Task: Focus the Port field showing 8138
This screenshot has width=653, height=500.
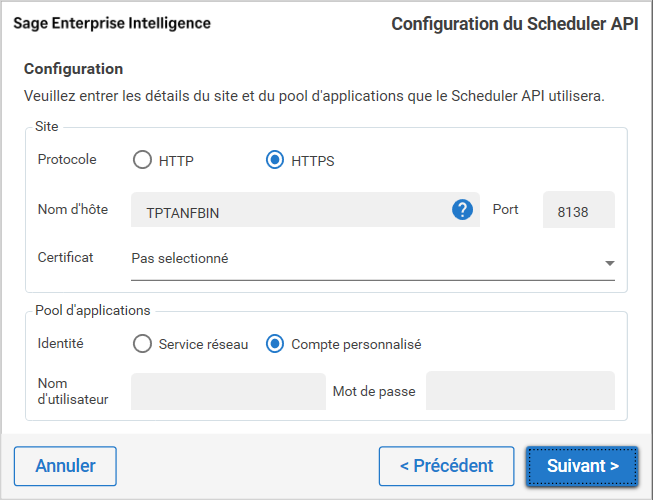Action: click(x=578, y=211)
